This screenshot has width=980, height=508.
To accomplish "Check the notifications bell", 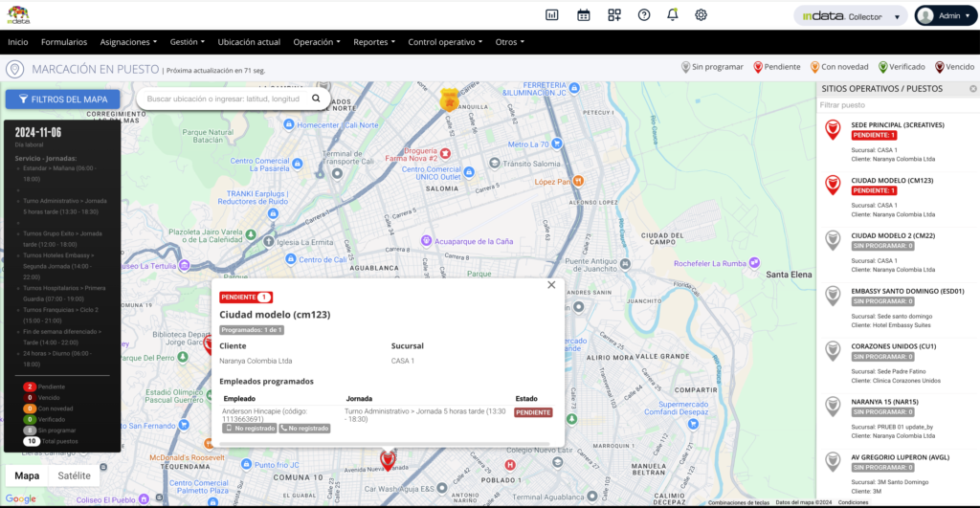I will (x=673, y=14).
